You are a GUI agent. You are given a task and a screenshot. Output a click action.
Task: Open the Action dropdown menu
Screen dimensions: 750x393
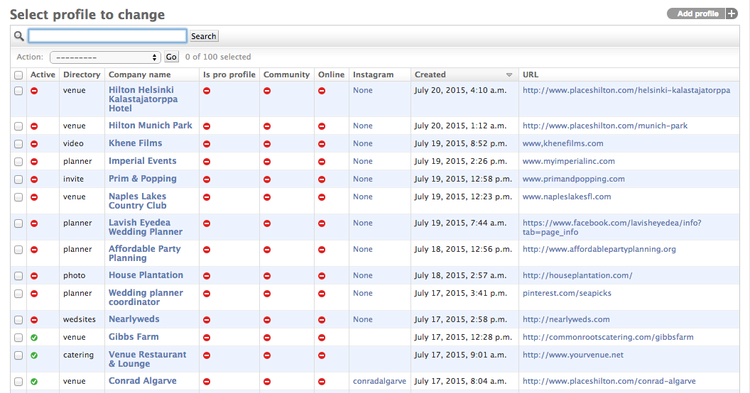(x=105, y=57)
